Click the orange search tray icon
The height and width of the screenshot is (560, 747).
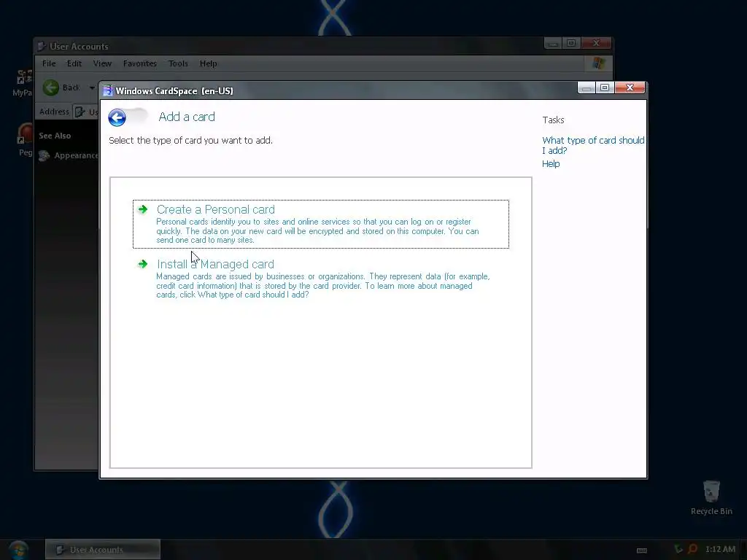coord(692,549)
